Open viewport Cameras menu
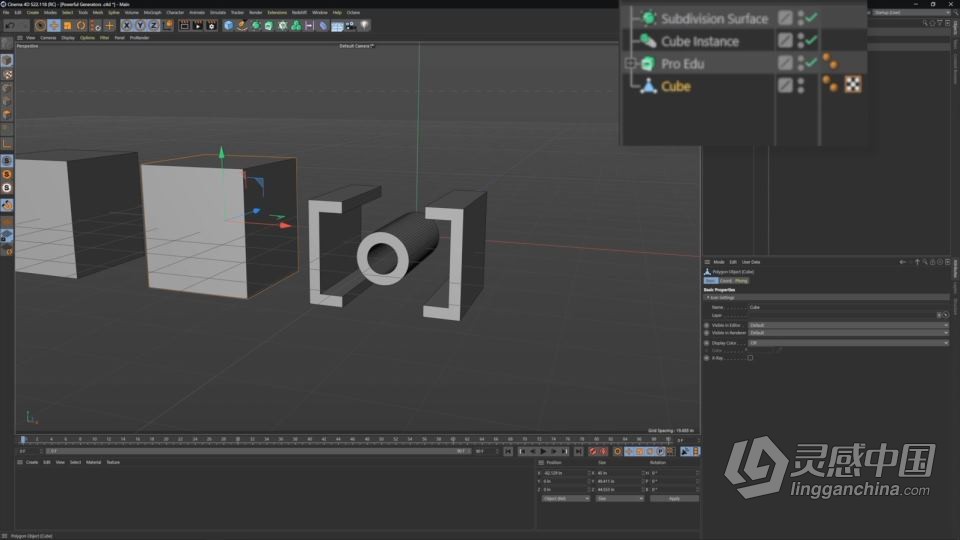 (x=48, y=38)
